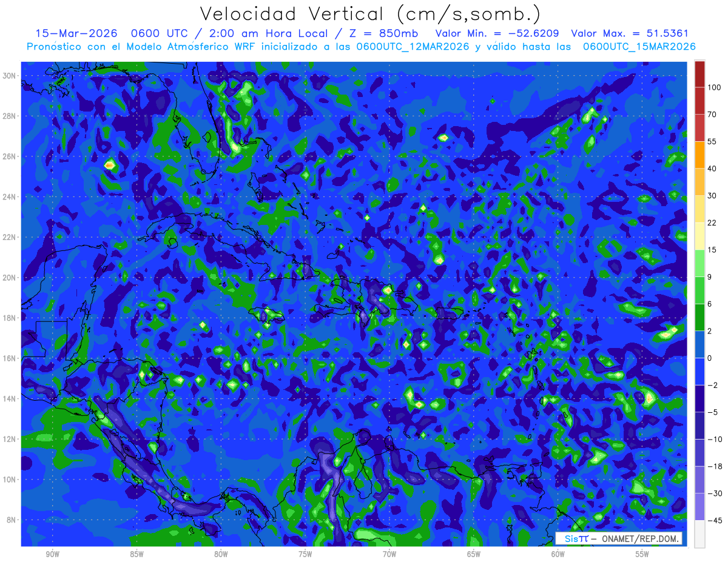The image size is (728, 562).
Task: Click the latitude label '20N'
Action: pos(10,278)
